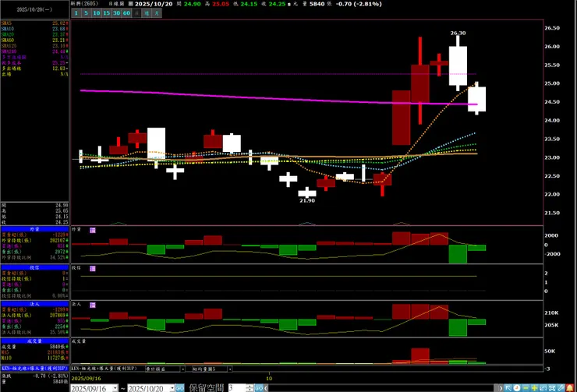Open the start date 2025/09/16 dropdown

(x=115, y=388)
